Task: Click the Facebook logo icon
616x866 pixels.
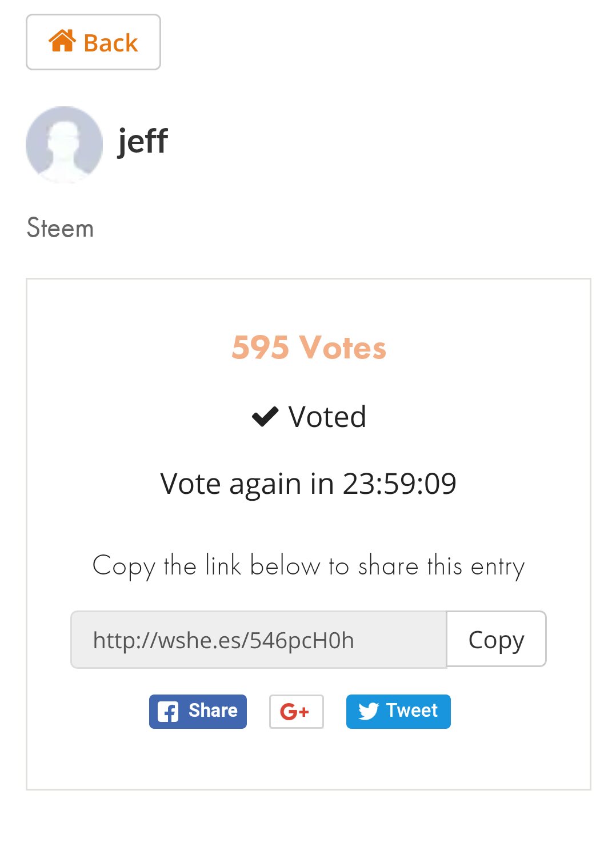Action: tap(168, 712)
